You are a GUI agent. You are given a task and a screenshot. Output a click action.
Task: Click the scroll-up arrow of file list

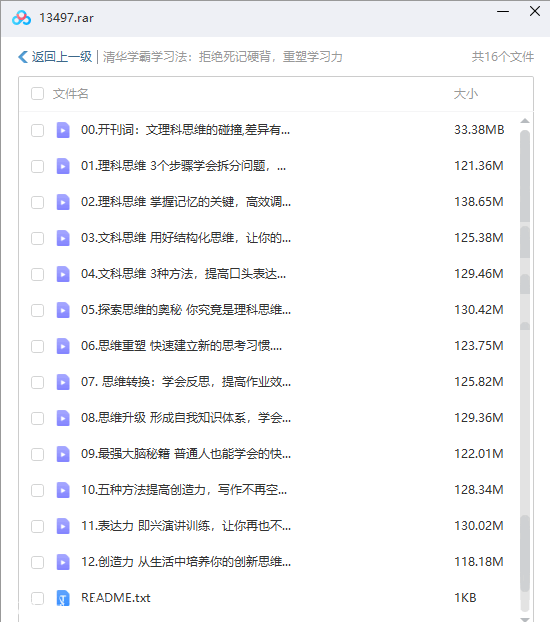pyautogui.click(x=525, y=121)
